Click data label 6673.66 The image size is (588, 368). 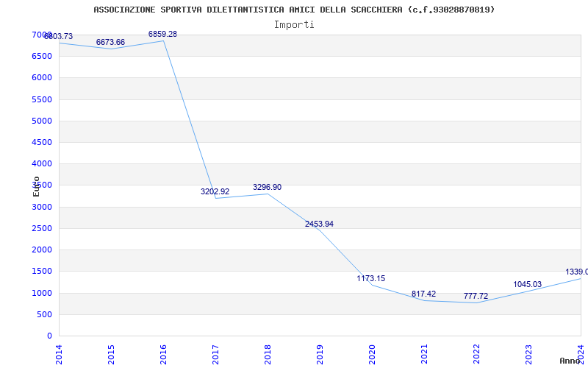110,42
